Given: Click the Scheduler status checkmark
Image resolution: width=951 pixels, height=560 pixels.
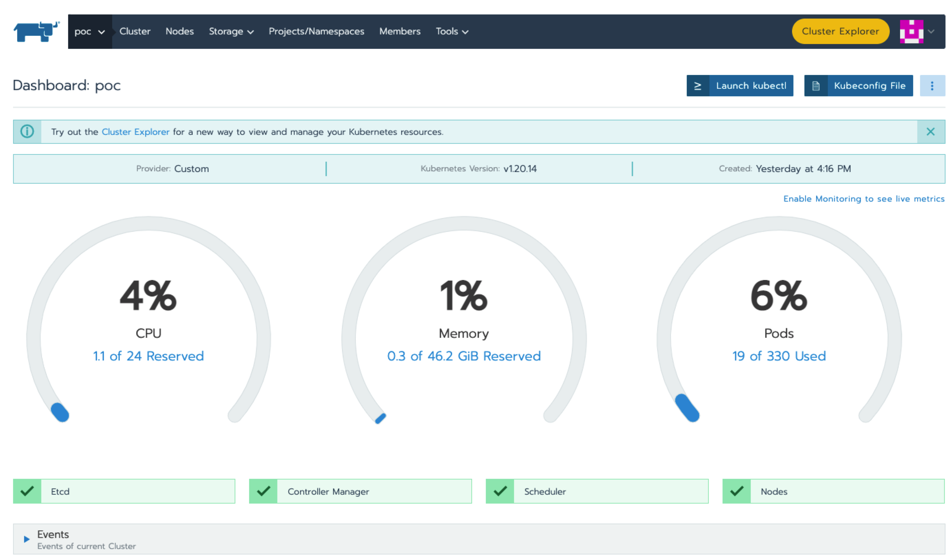Looking at the screenshot, I should tap(500, 491).
